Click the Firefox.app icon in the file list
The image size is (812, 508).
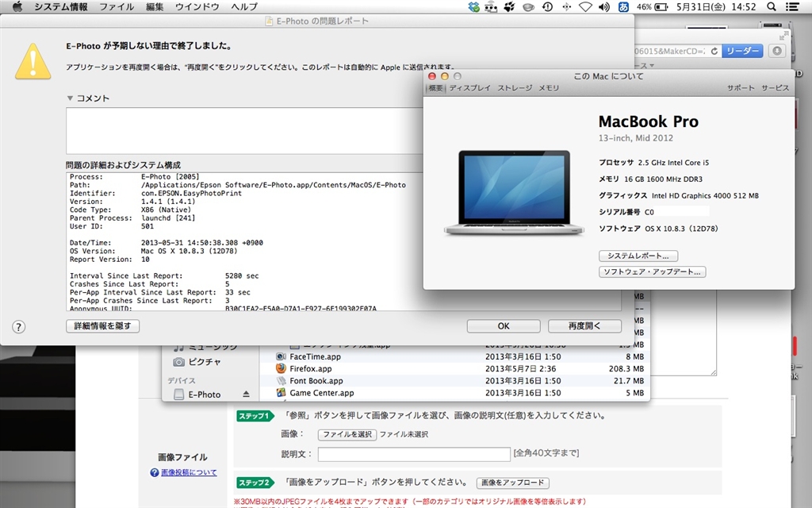[281, 368]
